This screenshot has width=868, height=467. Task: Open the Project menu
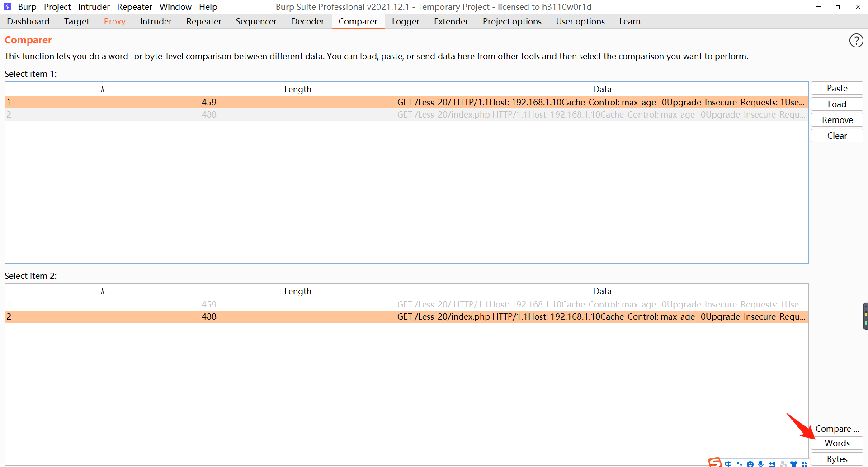point(57,7)
